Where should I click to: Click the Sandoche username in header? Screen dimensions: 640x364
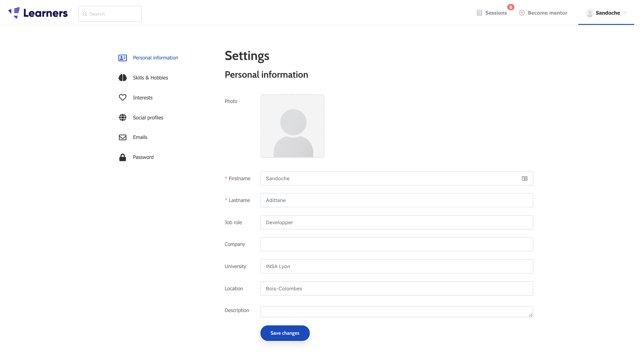click(x=608, y=13)
